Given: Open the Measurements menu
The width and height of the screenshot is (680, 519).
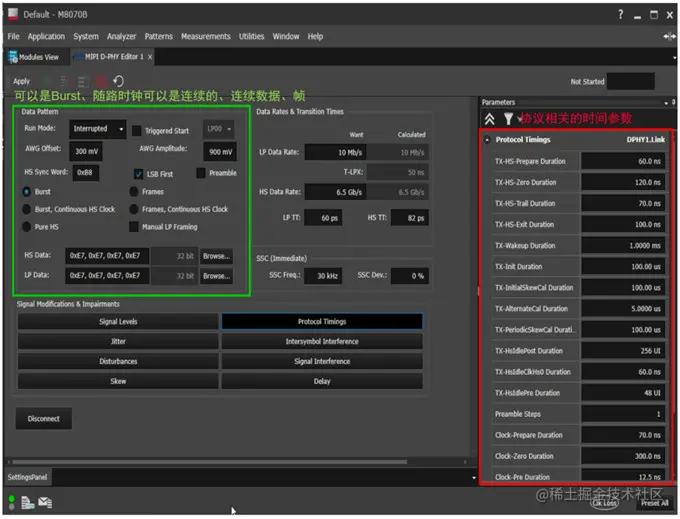Looking at the screenshot, I should pos(206,36).
